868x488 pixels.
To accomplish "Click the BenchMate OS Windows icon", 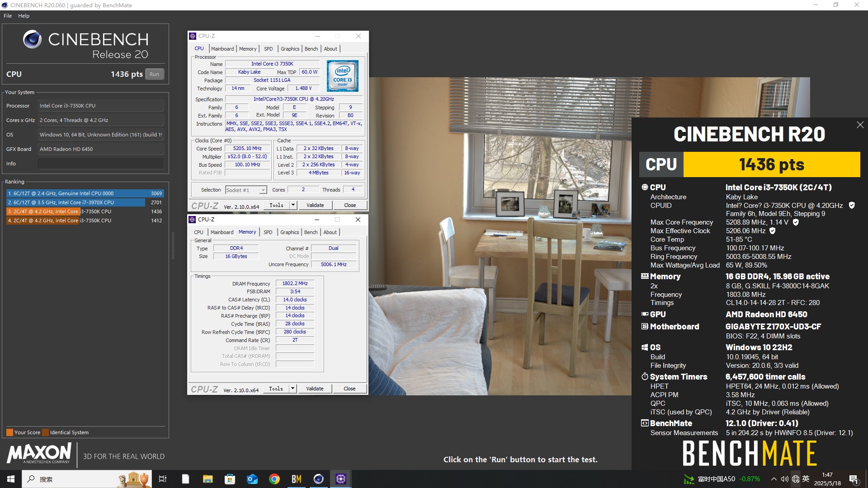I will click(645, 347).
